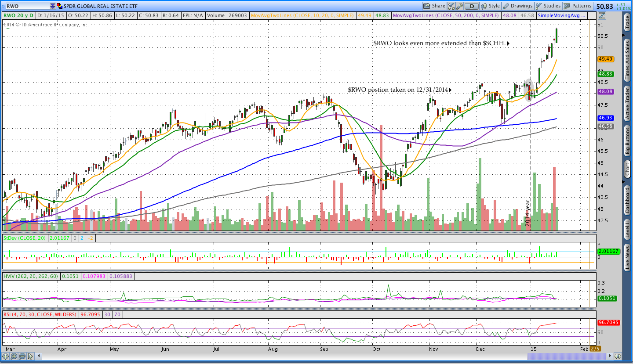Open the Studies menu
633x364 pixels.
click(548, 6)
